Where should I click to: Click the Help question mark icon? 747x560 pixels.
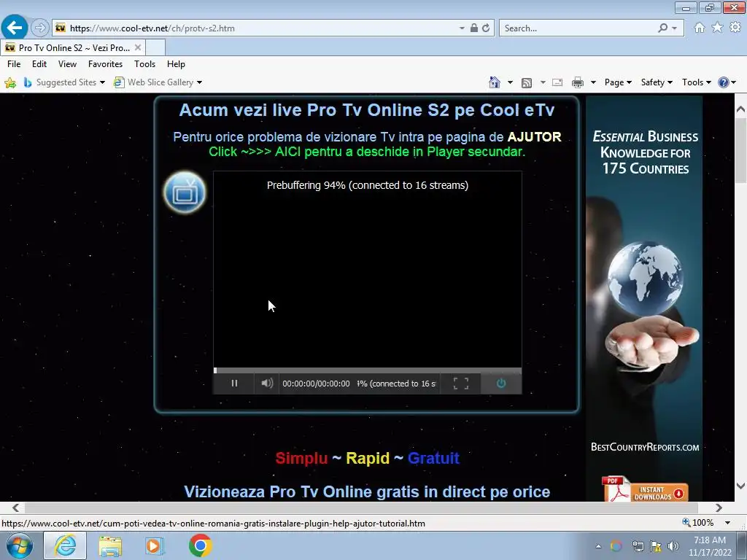tap(723, 82)
